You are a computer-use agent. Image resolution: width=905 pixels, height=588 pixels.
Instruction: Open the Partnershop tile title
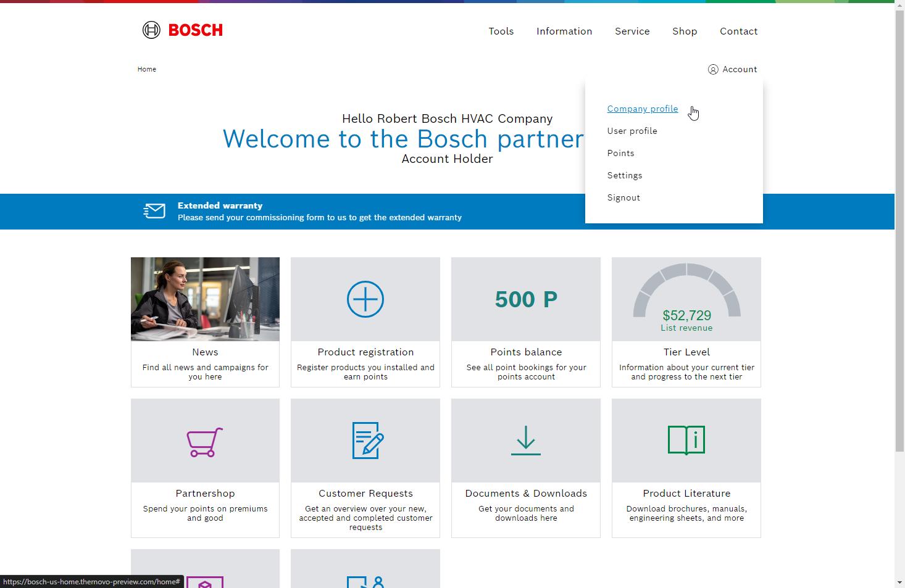tap(205, 494)
